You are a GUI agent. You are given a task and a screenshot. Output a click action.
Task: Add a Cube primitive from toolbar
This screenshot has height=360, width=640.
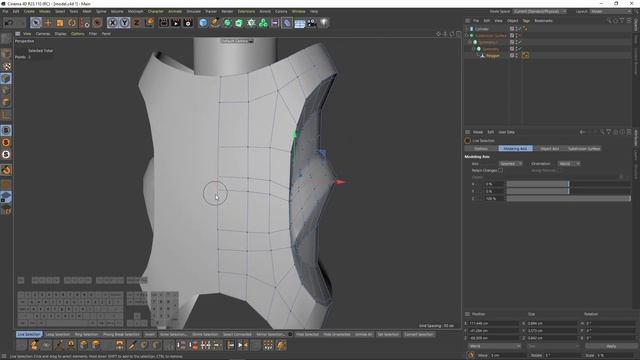pyautogui.click(x=203, y=23)
